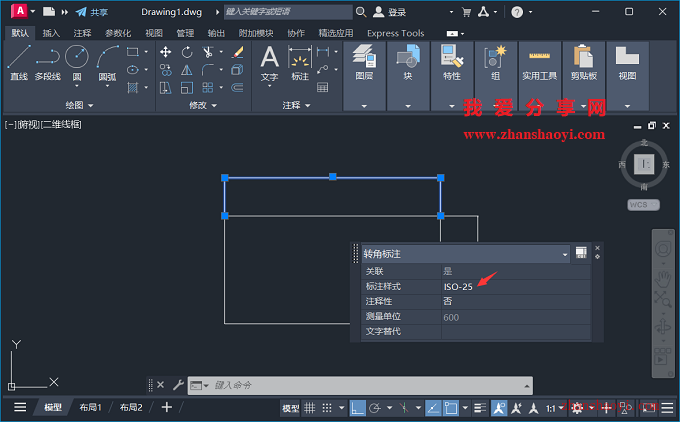Open the 转角标注 object type dropdown
This screenshot has width=680, height=422.
click(565, 254)
